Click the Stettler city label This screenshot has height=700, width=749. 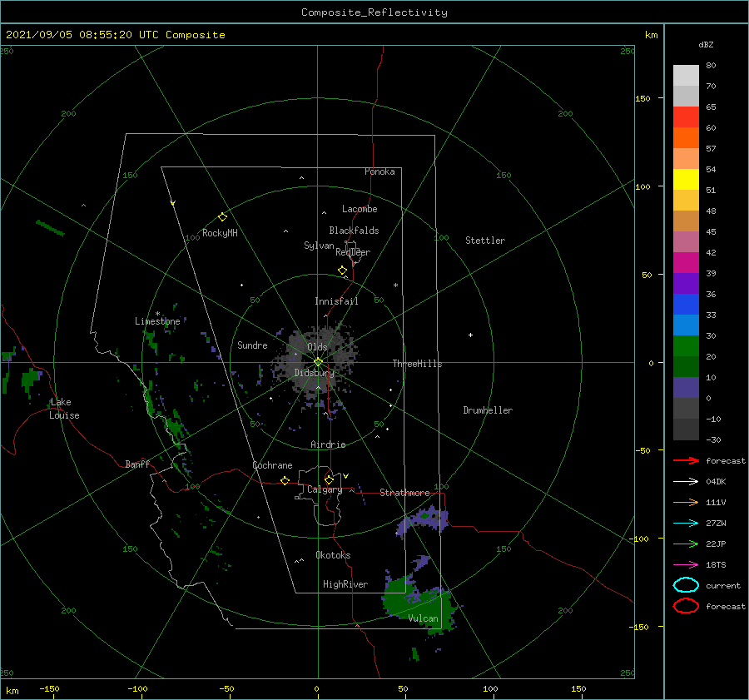point(485,241)
